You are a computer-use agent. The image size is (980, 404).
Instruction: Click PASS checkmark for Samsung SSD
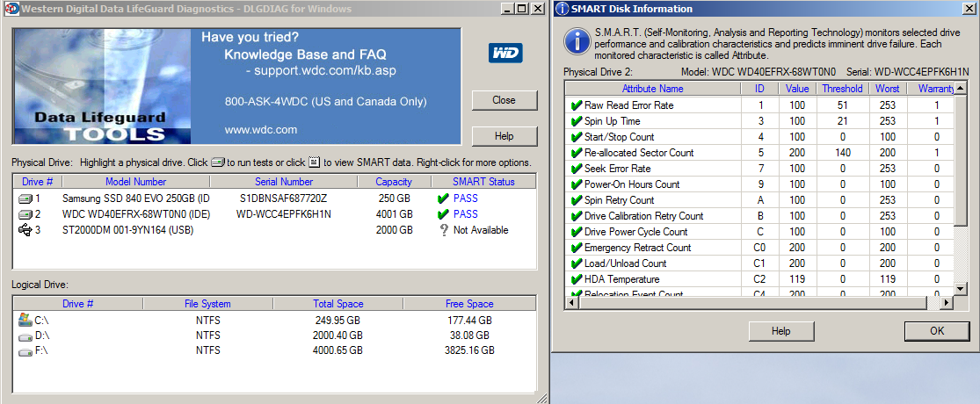[x=443, y=198]
